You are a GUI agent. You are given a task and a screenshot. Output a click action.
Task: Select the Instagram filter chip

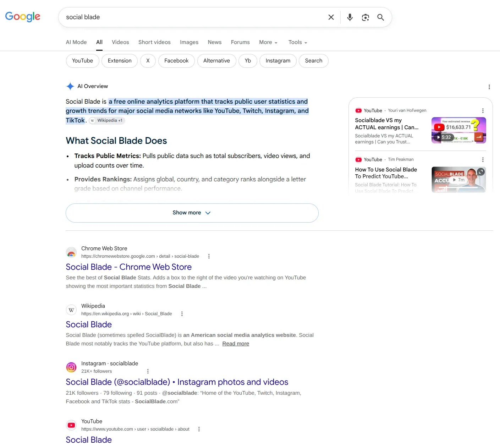278,61
